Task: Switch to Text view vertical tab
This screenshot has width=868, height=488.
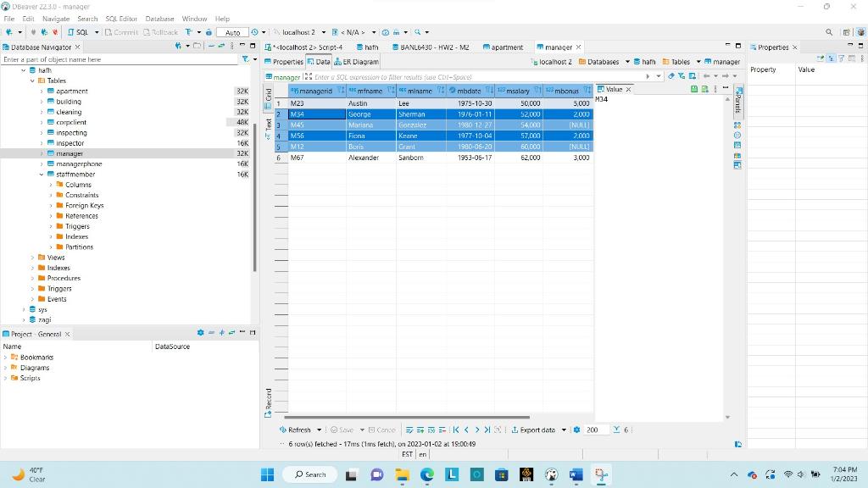Action: [x=269, y=128]
